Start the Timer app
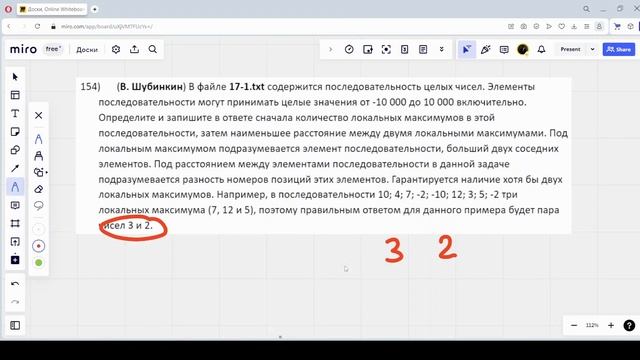 (x=349, y=49)
